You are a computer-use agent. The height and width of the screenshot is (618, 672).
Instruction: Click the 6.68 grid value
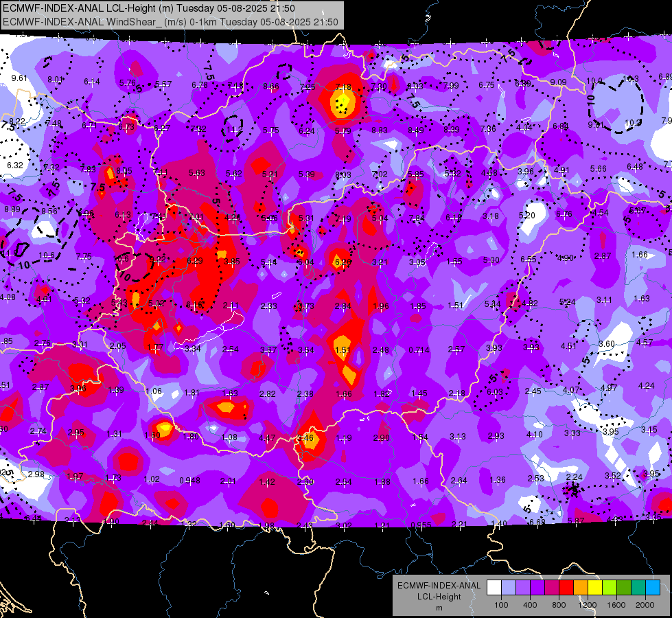537,522
